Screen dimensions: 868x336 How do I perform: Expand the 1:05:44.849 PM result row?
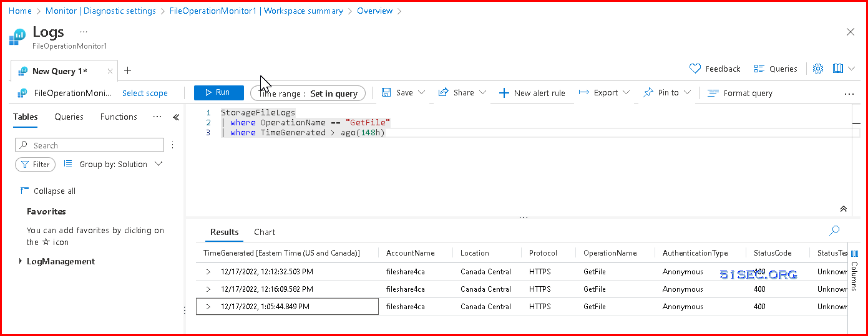[208, 307]
